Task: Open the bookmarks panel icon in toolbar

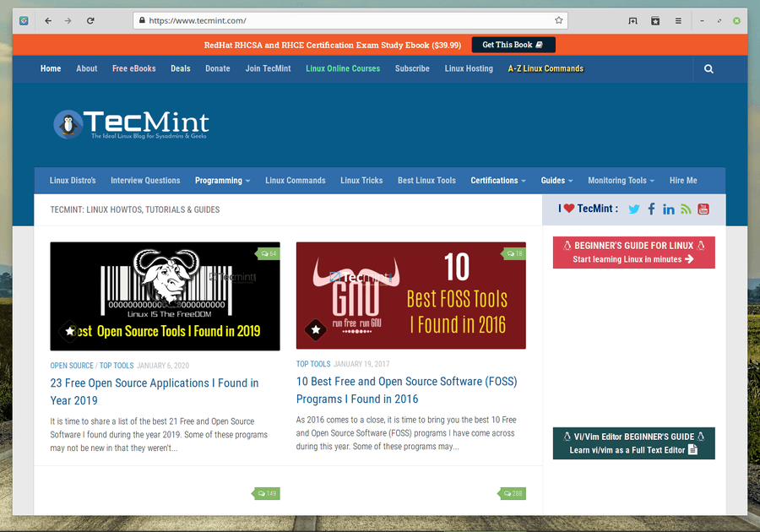Action: (x=655, y=21)
